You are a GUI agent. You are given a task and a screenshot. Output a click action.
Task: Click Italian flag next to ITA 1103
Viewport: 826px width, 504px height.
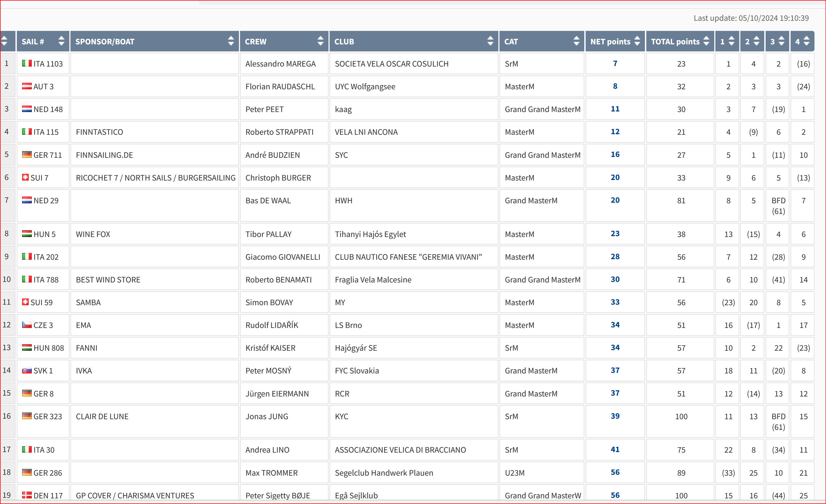pyautogui.click(x=27, y=63)
